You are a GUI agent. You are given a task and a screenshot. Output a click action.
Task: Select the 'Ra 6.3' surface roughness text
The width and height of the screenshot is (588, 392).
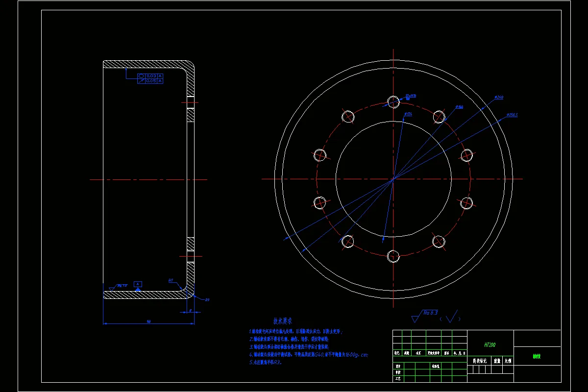(x=431, y=314)
